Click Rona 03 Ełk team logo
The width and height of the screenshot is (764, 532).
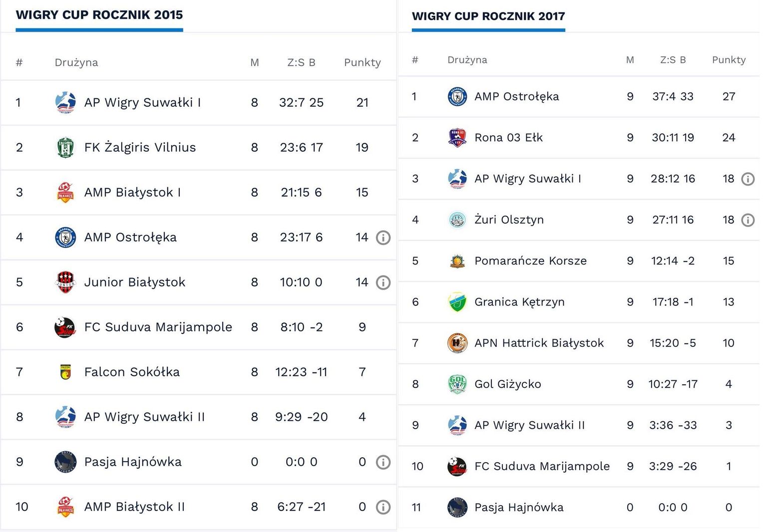(457, 138)
